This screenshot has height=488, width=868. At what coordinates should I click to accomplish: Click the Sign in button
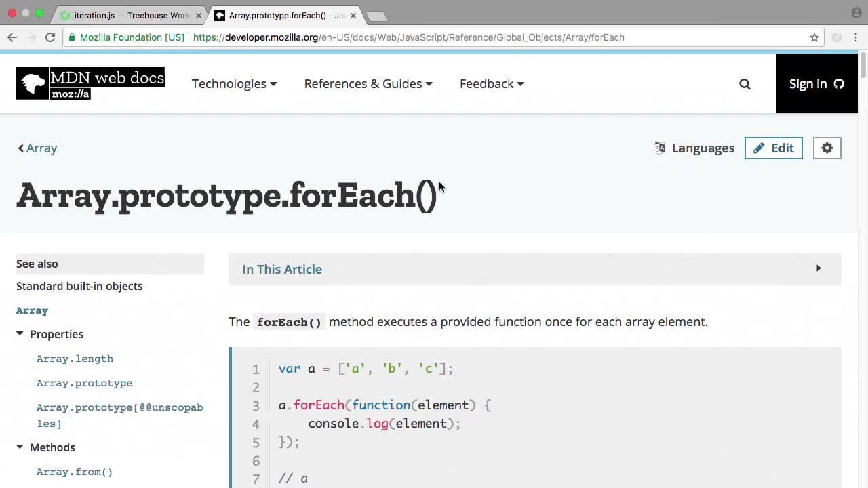coord(816,84)
